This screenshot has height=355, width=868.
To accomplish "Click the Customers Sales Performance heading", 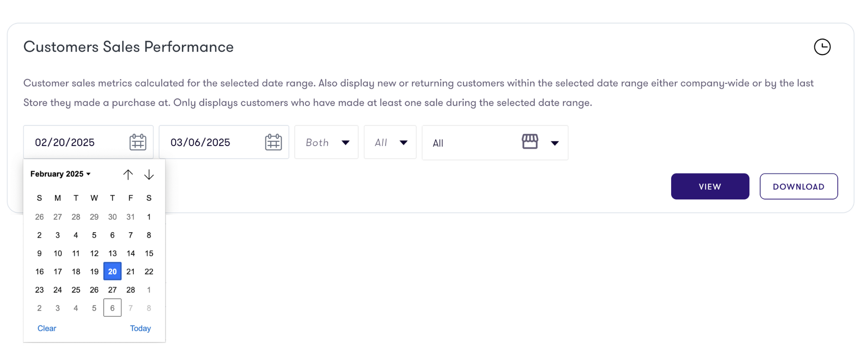I will (128, 47).
